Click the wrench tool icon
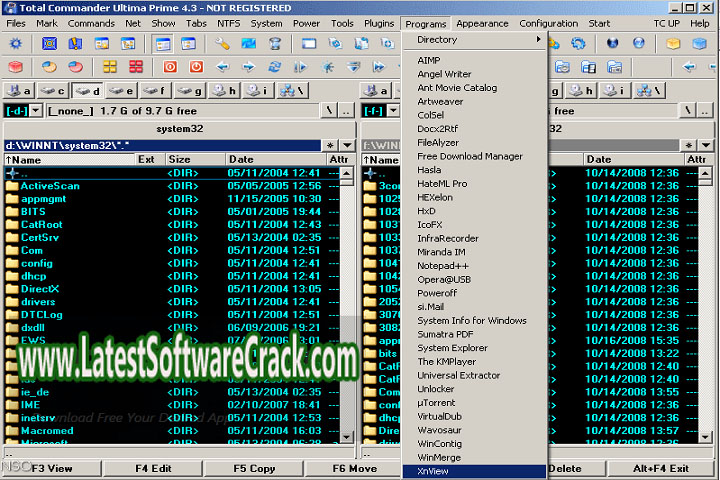The height and width of the screenshot is (480, 720). (x=222, y=44)
